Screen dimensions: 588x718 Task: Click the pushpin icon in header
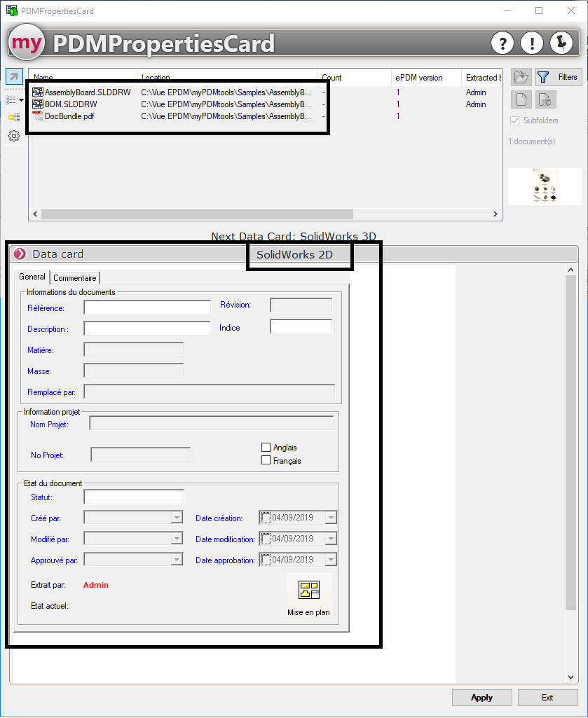[561, 43]
